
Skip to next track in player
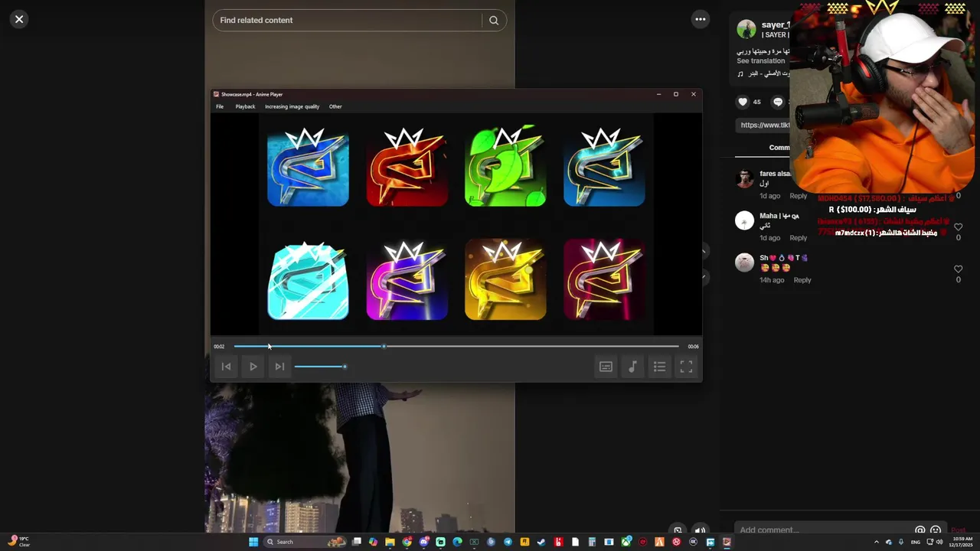[279, 367]
